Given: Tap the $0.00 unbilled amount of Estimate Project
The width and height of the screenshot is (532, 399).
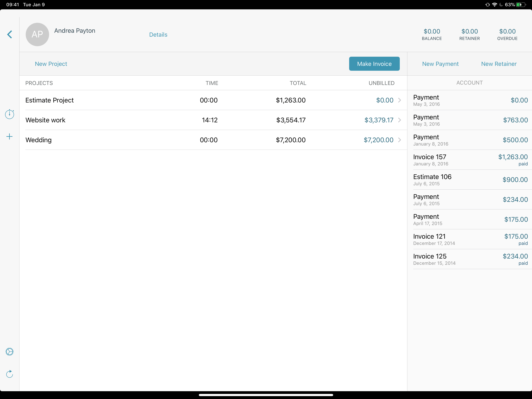Looking at the screenshot, I should tap(385, 100).
